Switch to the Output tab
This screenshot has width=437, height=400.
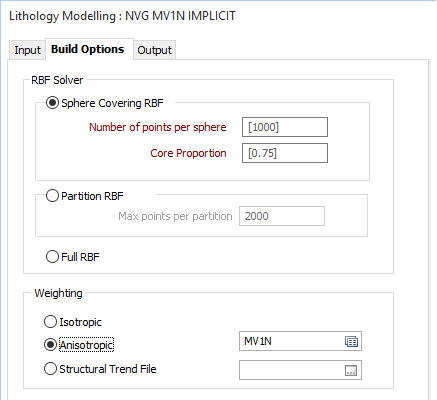154,50
